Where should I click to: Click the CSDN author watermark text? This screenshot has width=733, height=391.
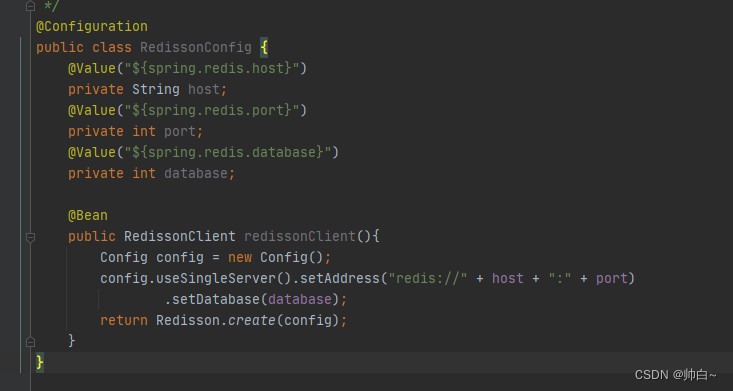(675, 375)
